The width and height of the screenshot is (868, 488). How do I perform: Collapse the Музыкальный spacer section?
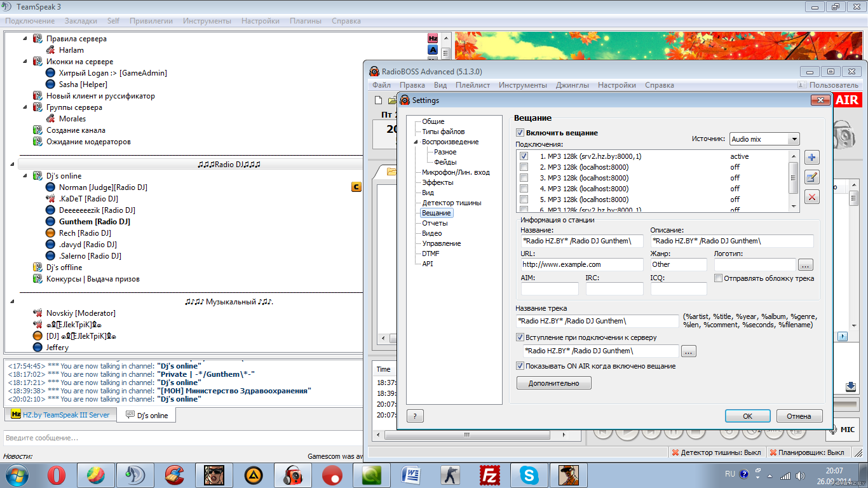[x=13, y=302]
